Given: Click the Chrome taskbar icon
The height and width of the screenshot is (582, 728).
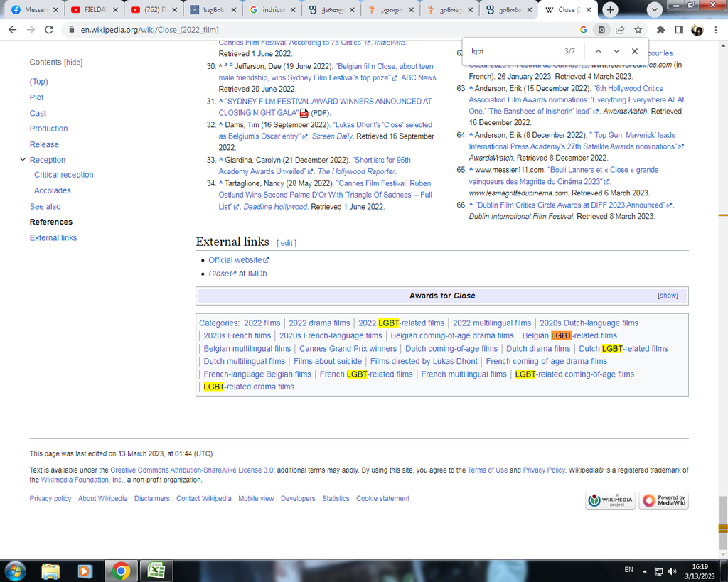Looking at the screenshot, I should [x=121, y=571].
